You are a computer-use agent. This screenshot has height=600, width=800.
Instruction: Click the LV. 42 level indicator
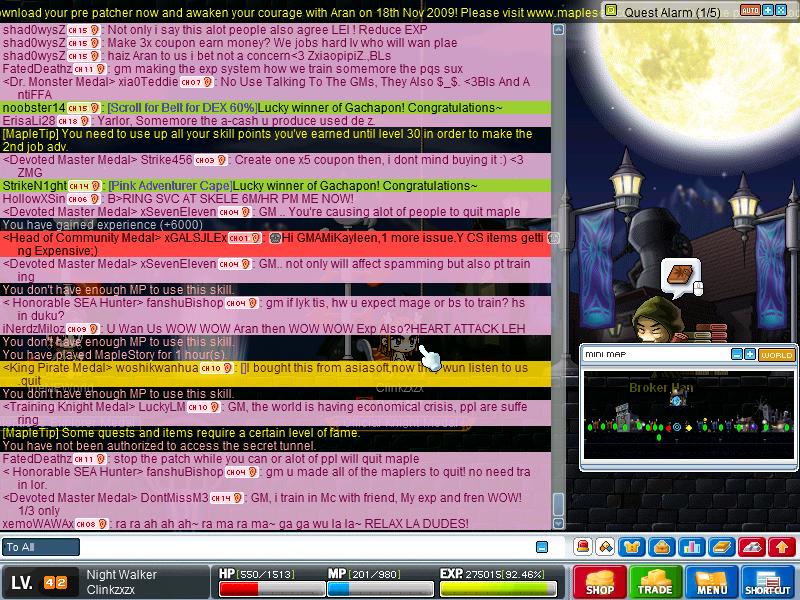[39, 582]
